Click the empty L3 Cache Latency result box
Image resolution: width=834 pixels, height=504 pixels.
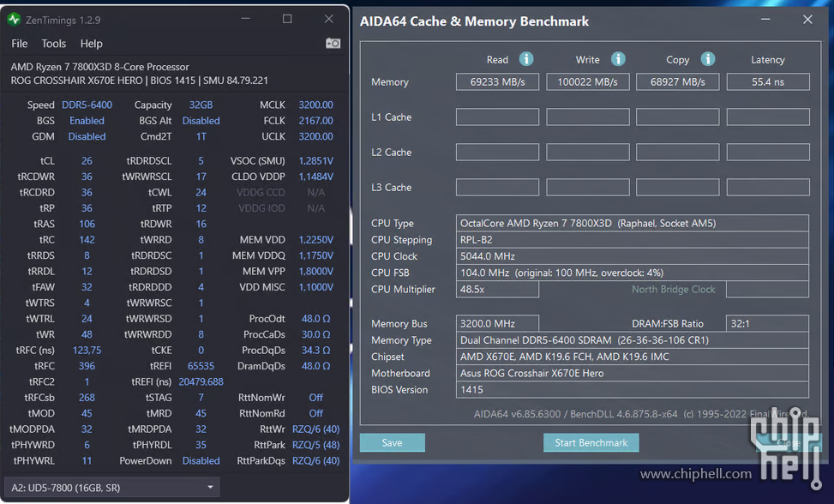768,187
